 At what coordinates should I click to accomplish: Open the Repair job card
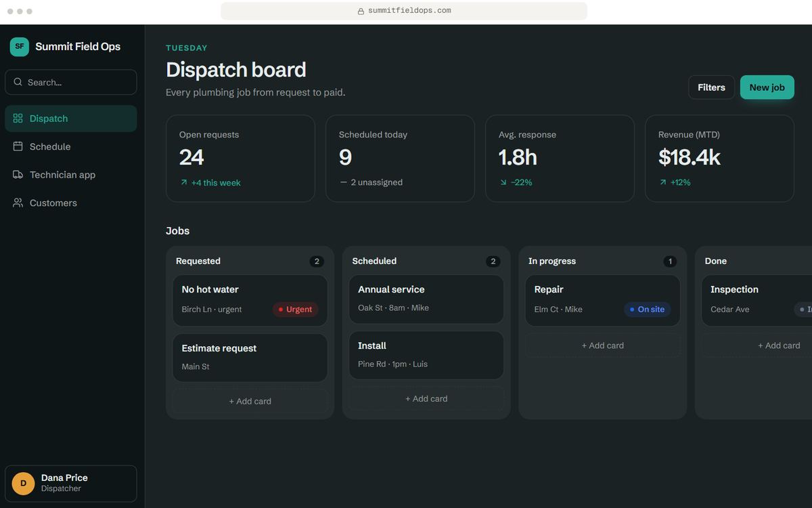[603, 300]
